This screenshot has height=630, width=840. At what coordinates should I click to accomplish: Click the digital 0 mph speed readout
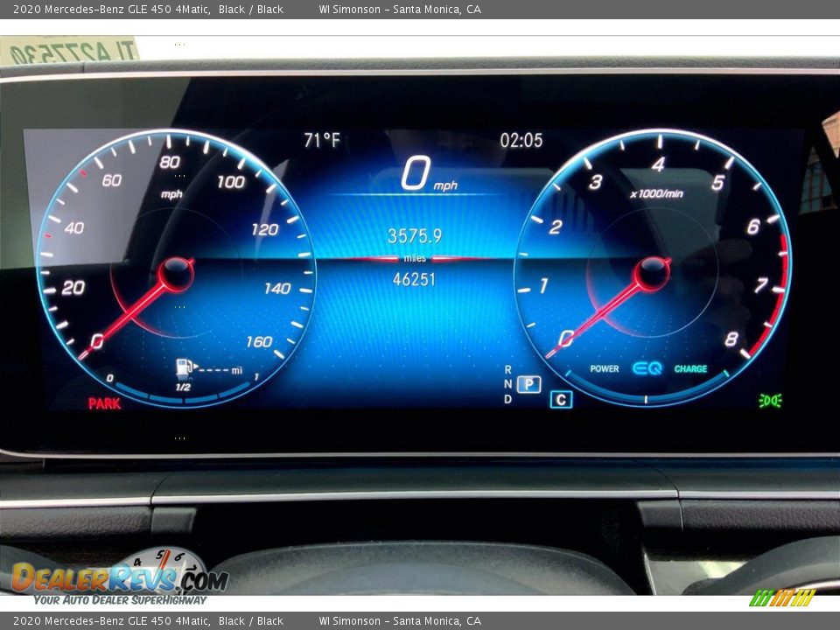click(x=429, y=173)
